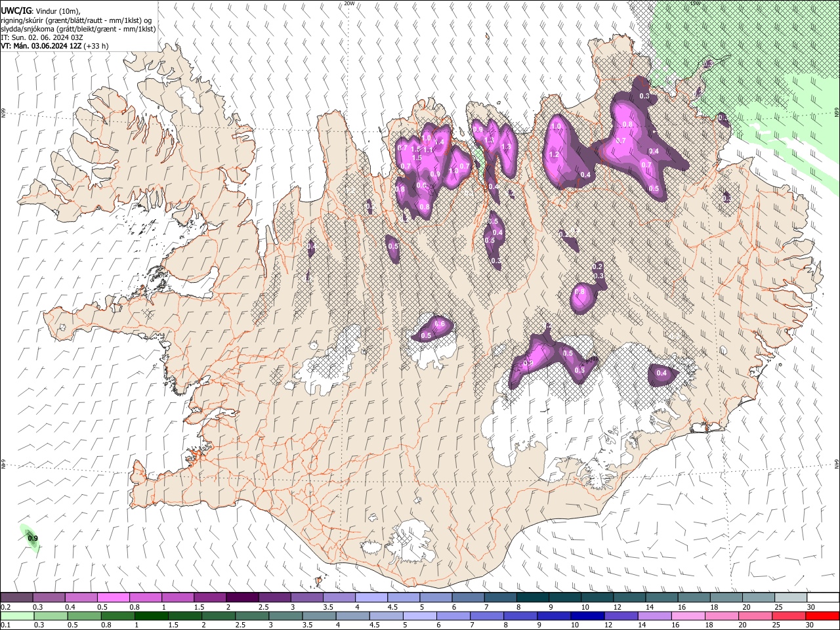Pick the lower legend swatch between 4 and 4.5
Viewport: 840px width, 630px height.
[354, 616]
